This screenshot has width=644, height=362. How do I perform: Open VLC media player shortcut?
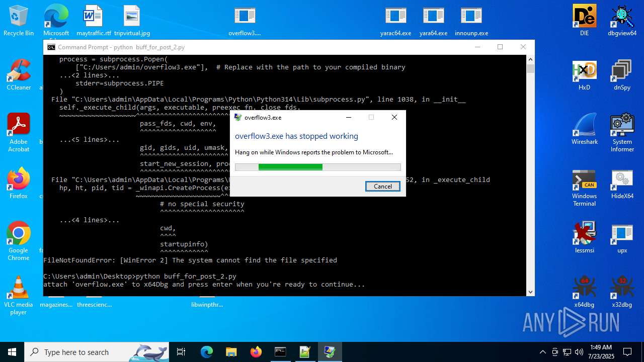tap(19, 296)
